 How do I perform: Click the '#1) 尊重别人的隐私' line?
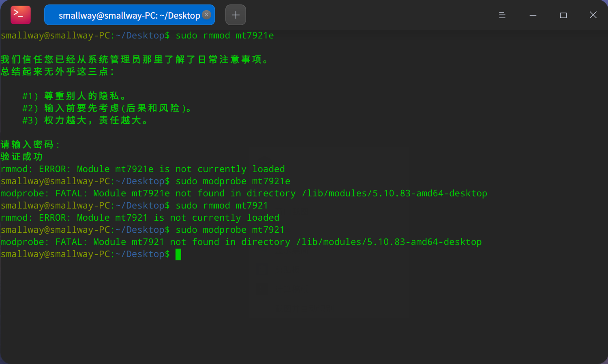pyautogui.click(x=74, y=96)
